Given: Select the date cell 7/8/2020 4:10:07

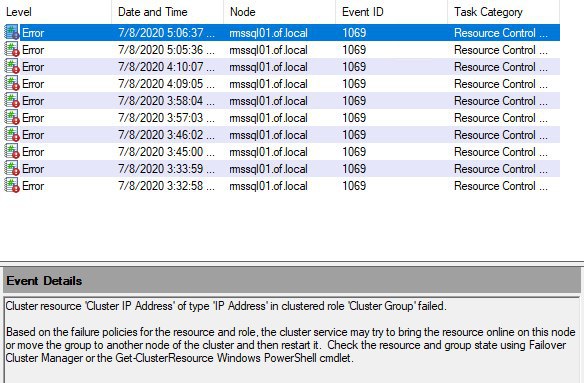Looking at the screenshot, I should (166, 67).
